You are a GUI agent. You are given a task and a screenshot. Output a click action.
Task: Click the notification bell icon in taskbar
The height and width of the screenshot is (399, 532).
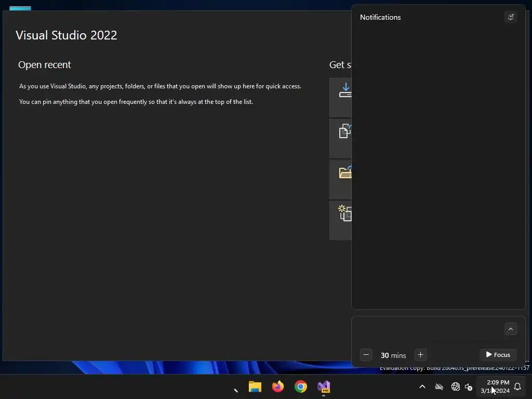517,387
